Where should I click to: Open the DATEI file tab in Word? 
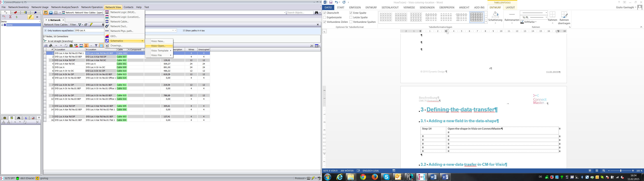click(x=328, y=8)
